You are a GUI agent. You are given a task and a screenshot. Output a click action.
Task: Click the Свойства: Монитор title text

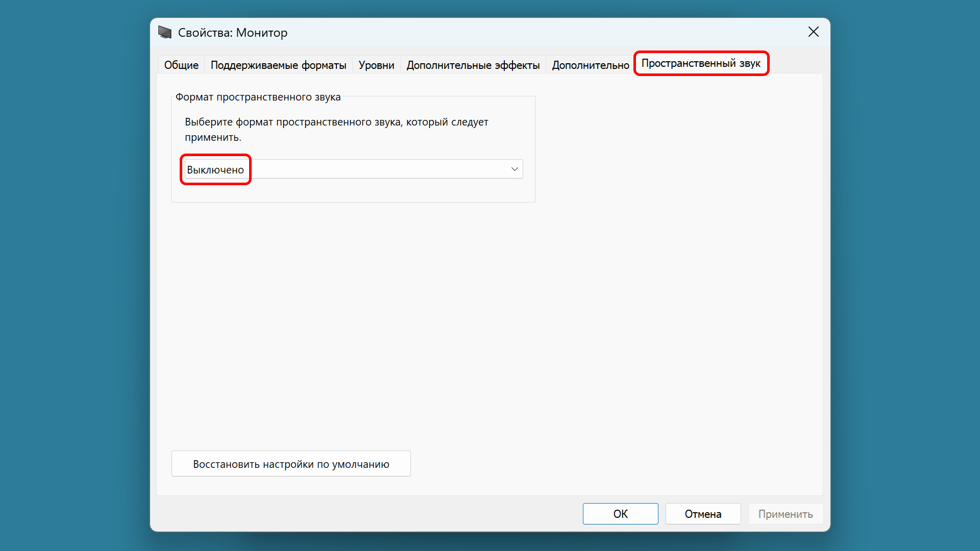pyautogui.click(x=233, y=33)
